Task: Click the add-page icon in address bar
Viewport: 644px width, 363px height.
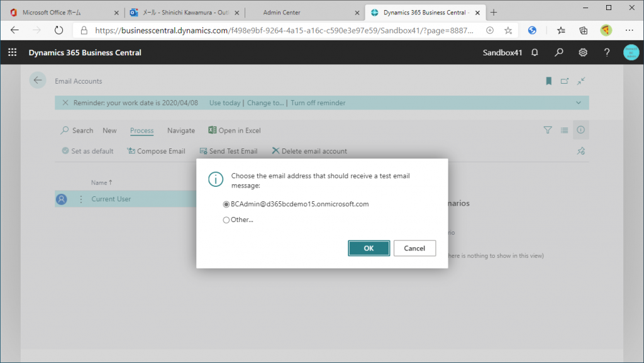Action: coord(489,30)
